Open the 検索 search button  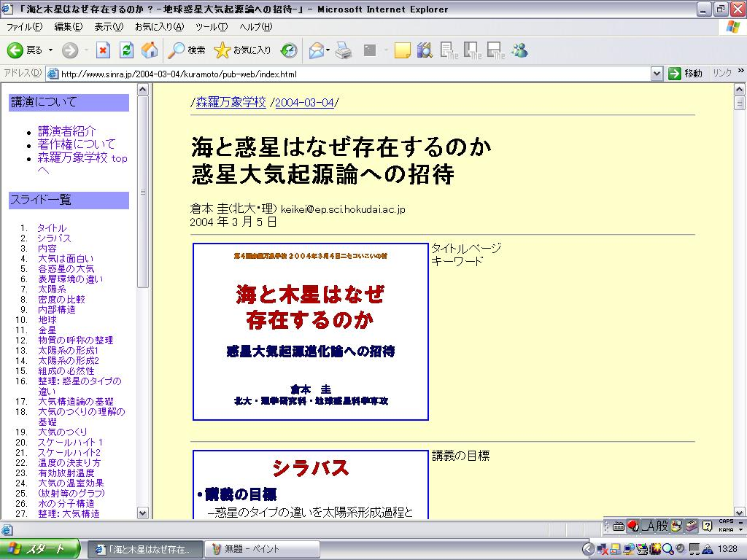pyautogui.click(x=187, y=50)
